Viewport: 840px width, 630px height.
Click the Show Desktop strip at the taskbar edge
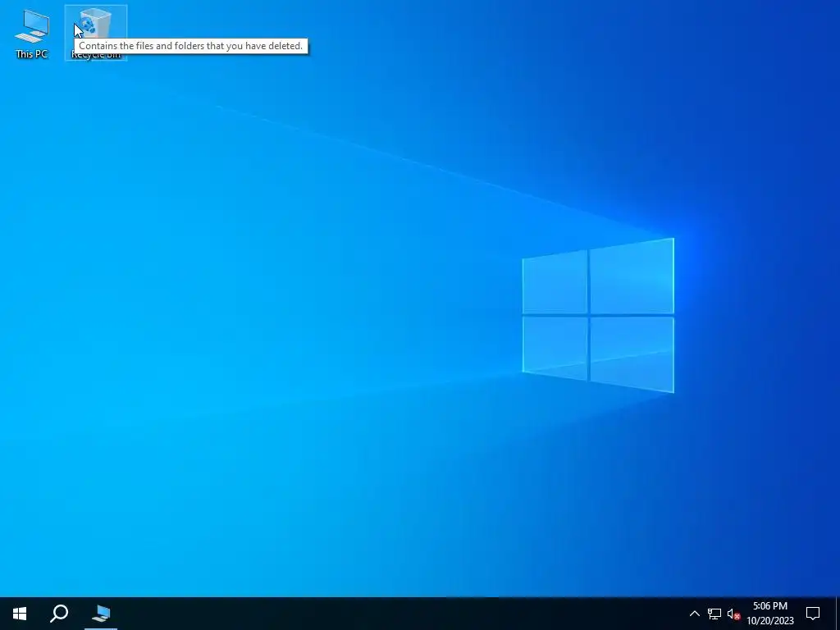[x=838, y=614]
